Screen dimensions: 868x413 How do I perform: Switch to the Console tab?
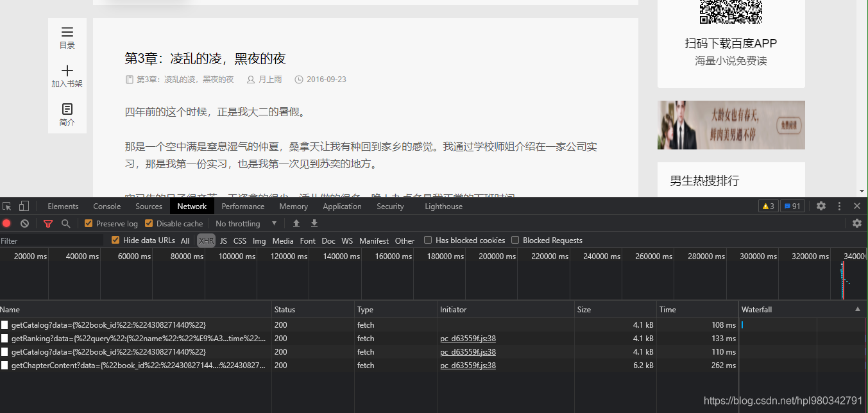pos(106,206)
